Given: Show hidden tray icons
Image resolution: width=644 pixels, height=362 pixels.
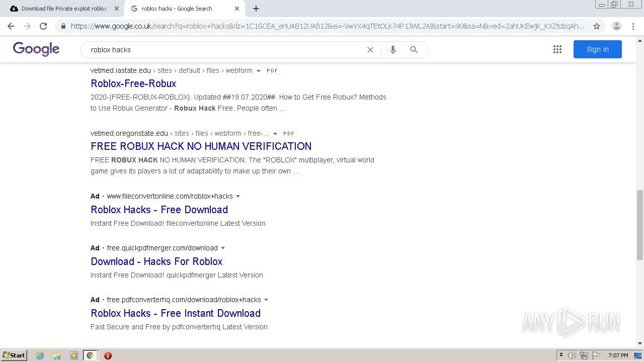Looking at the screenshot, I should pyautogui.click(x=561, y=355).
